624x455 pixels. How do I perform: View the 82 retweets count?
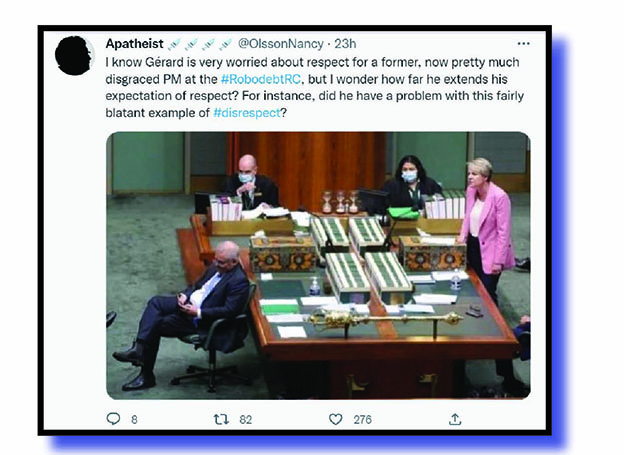pos(246,420)
